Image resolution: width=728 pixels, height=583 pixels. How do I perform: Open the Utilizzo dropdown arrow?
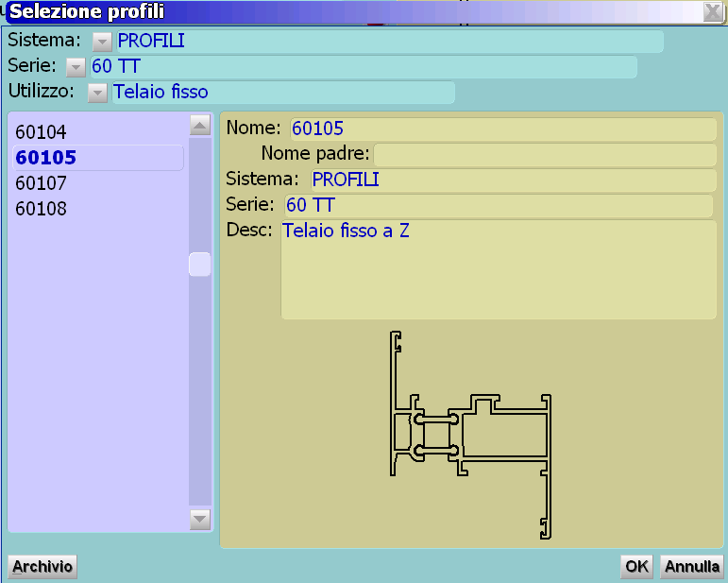coord(97,93)
